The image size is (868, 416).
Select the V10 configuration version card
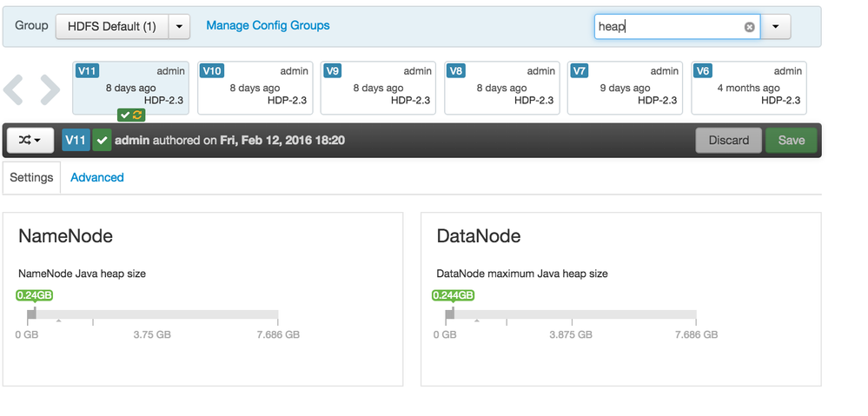254,88
